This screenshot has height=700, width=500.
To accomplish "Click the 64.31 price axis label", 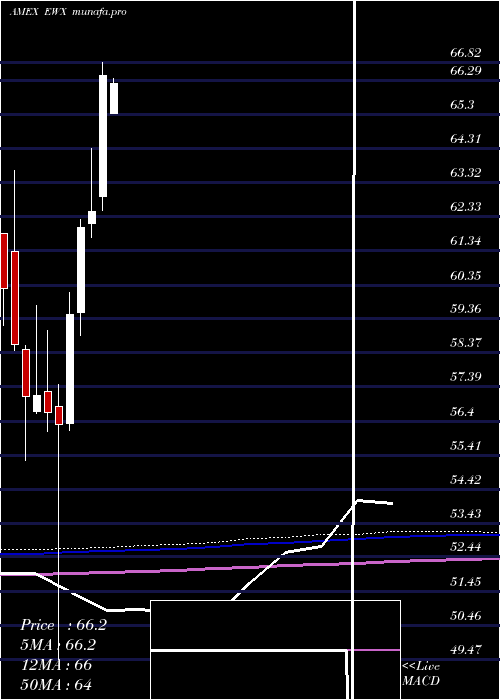I will [x=466, y=139].
